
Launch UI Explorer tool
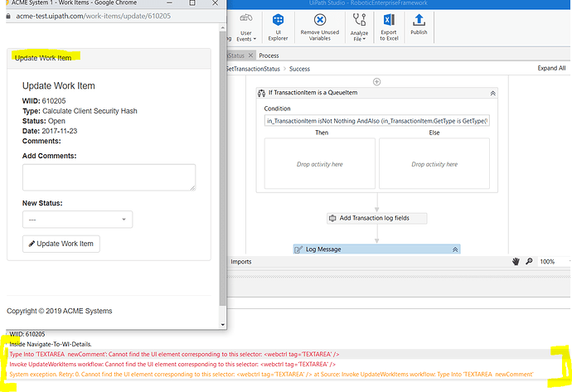[278, 27]
